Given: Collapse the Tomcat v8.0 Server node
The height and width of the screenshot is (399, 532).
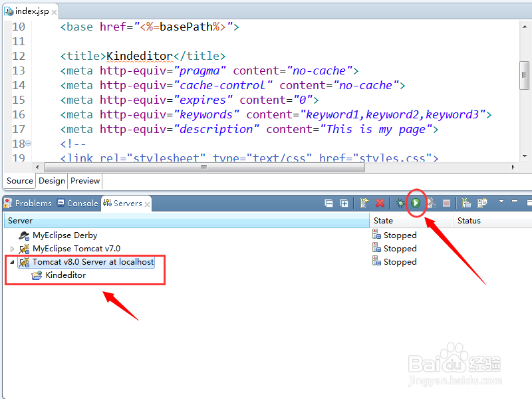Looking at the screenshot, I should click(x=12, y=262).
